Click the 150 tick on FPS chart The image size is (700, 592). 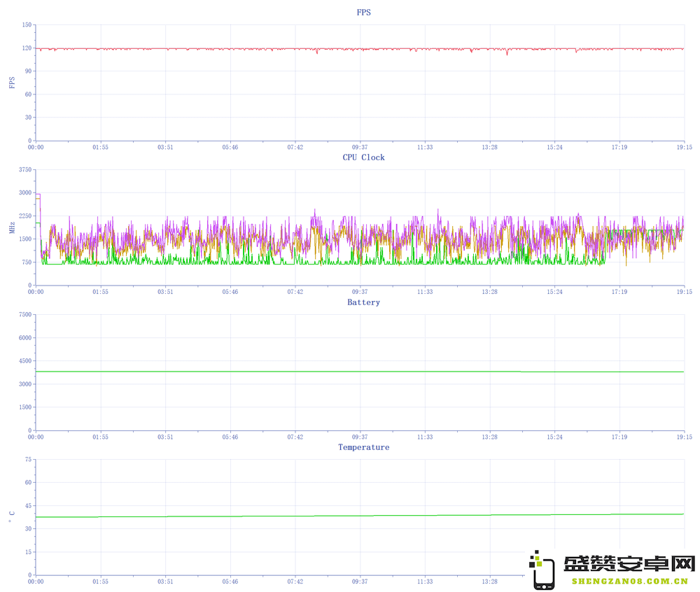point(27,25)
